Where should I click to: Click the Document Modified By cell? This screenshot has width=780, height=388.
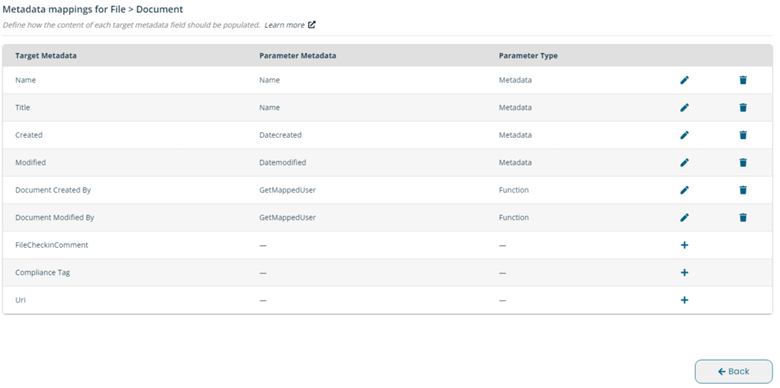55,217
